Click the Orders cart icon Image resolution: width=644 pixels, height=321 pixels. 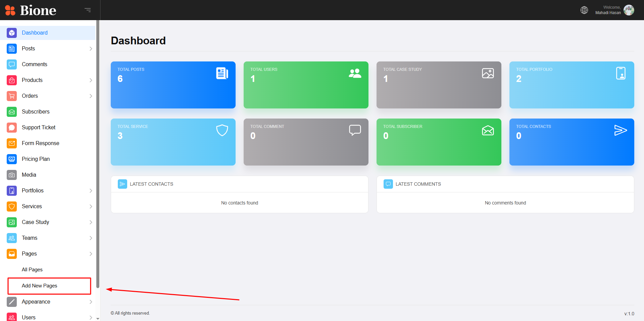(x=12, y=96)
